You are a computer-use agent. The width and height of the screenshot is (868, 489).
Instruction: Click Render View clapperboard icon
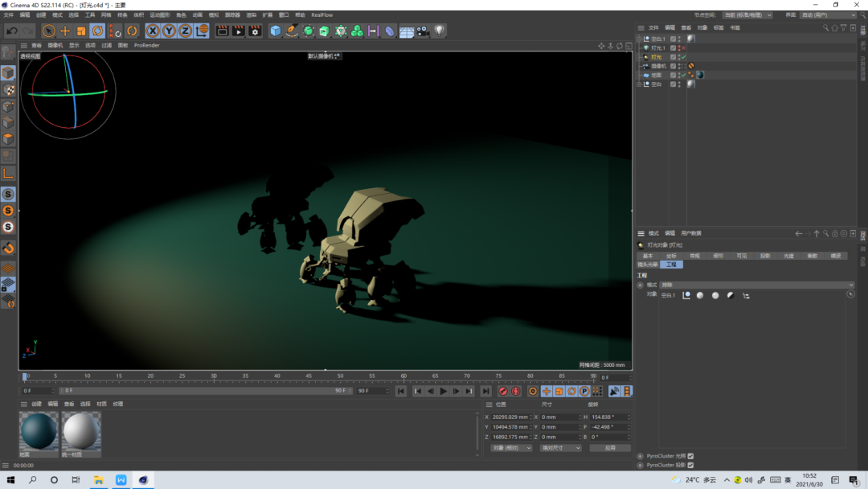pos(222,31)
